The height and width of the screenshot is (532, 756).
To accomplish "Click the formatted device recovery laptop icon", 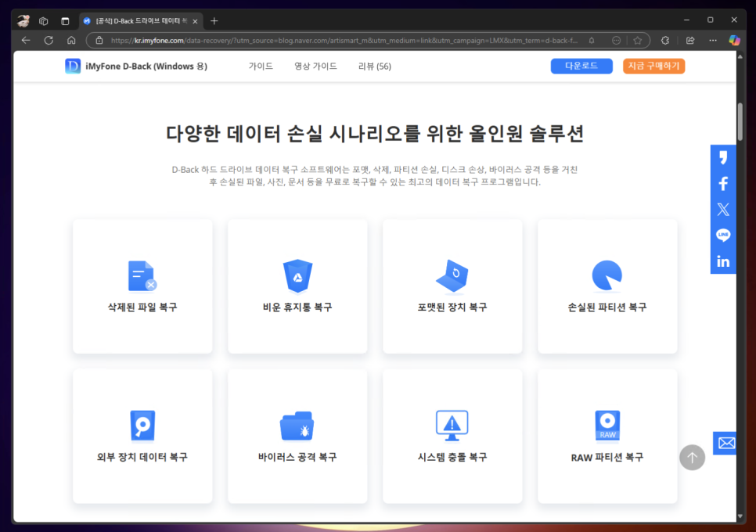I will (452, 276).
